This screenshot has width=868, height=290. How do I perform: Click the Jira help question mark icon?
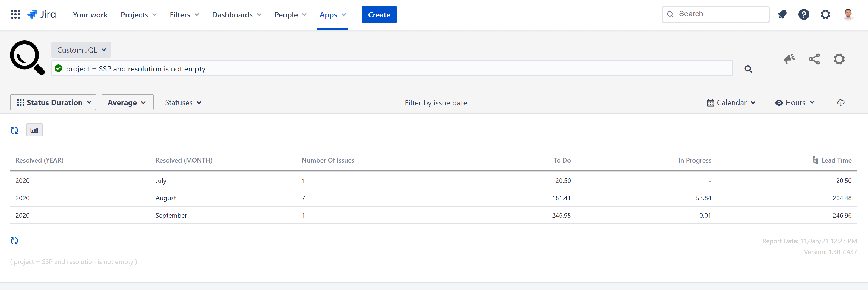pos(804,14)
